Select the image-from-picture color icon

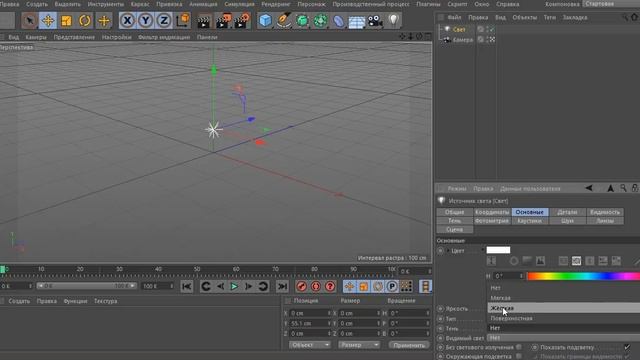[540, 261]
